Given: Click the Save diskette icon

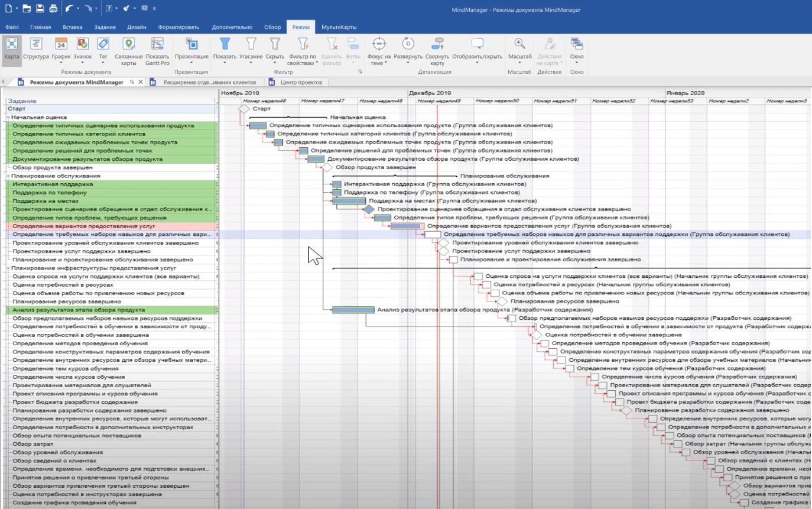Looking at the screenshot, I should (x=40, y=9).
